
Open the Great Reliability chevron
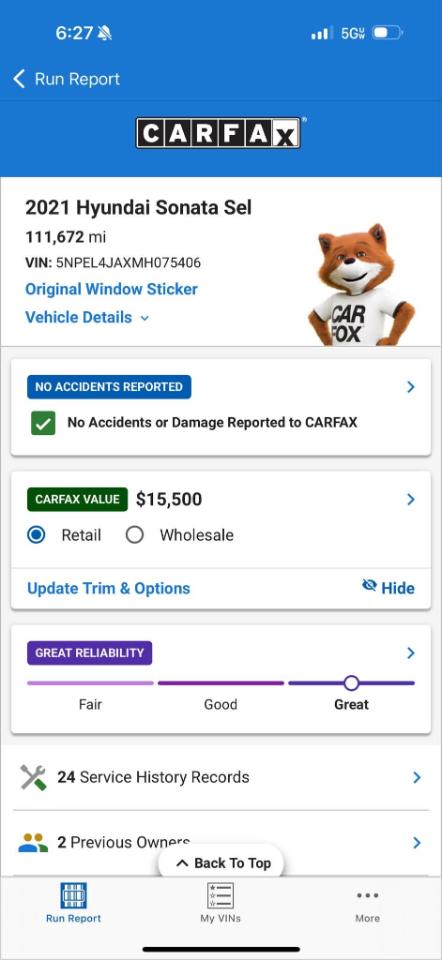[x=411, y=653]
